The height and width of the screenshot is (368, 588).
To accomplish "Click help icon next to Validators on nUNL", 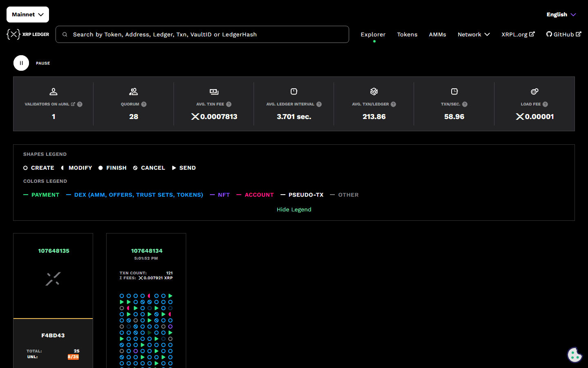I will [80, 104].
